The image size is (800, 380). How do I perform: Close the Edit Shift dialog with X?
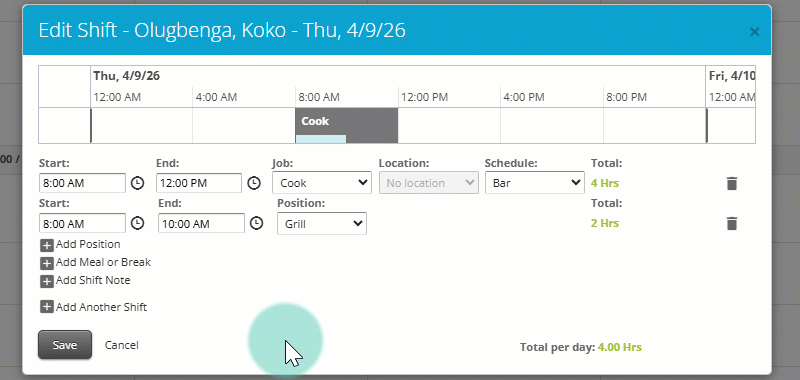(x=754, y=32)
